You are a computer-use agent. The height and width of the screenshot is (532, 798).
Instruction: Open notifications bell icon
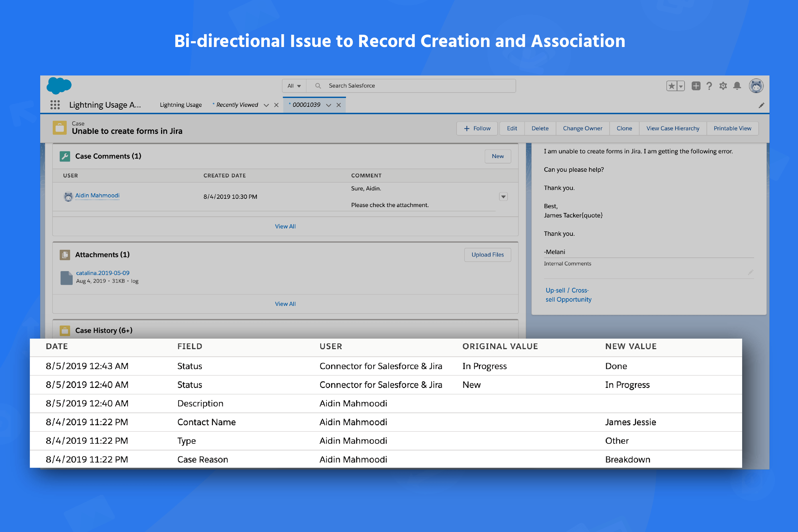(737, 86)
